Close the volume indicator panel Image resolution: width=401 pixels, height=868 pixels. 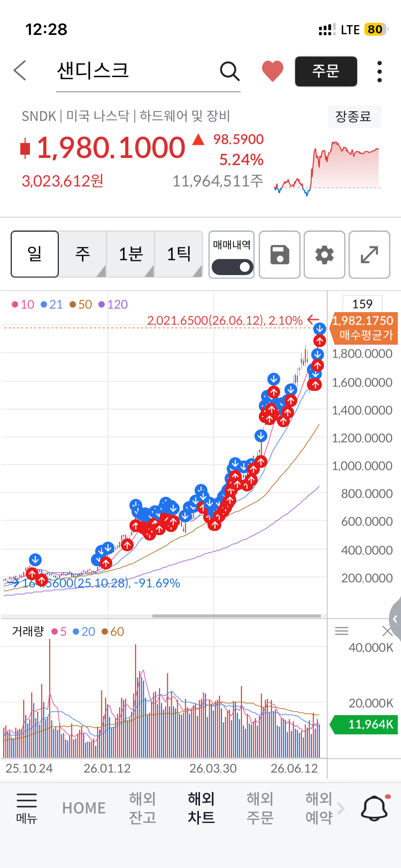(x=387, y=631)
